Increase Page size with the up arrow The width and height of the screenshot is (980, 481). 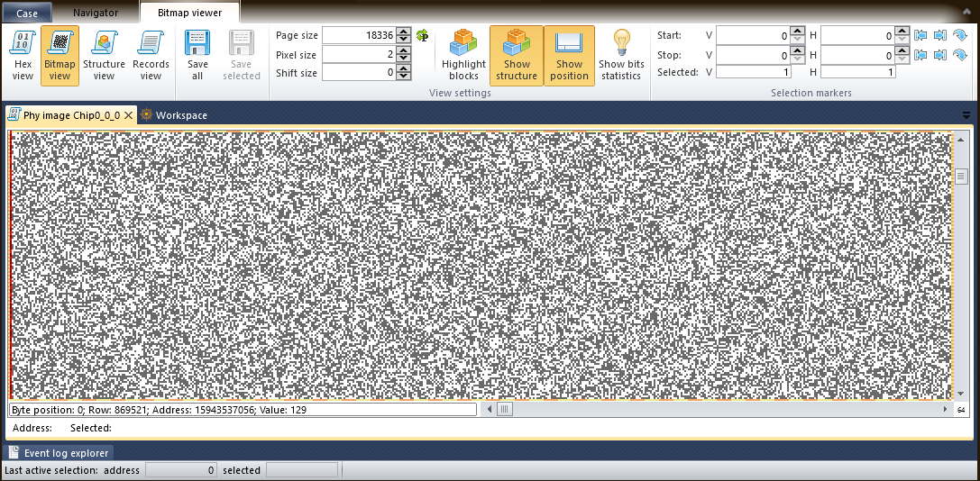(405, 32)
